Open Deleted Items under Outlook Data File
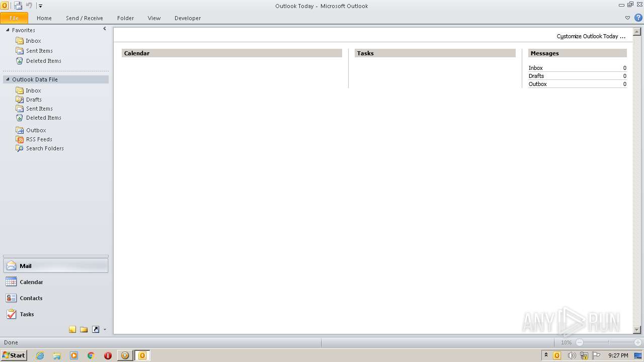 (x=44, y=118)
